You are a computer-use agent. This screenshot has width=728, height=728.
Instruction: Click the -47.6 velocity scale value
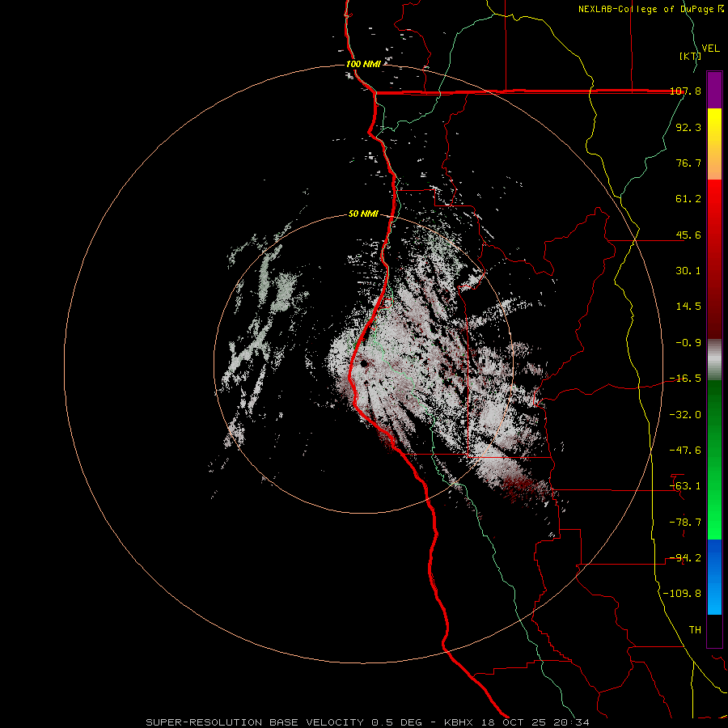685,451
